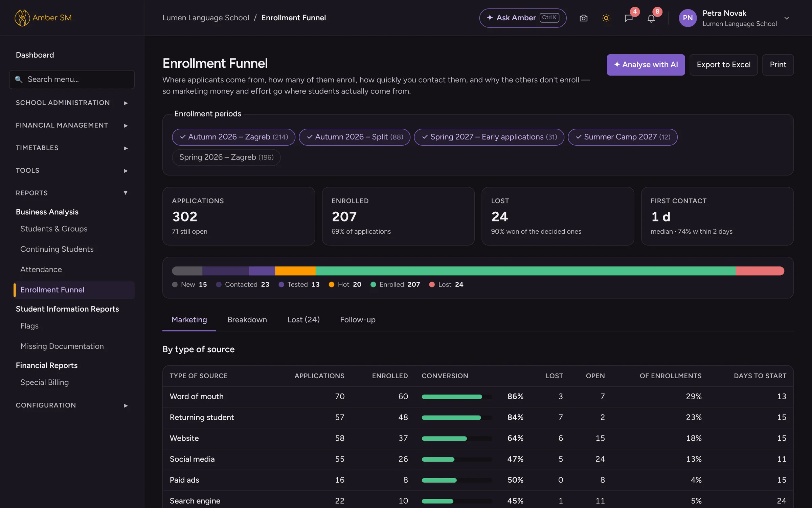Open Attendance report
Image resolution: width=812 pixels, height=508 pixels.
click(x=41, y=269)
